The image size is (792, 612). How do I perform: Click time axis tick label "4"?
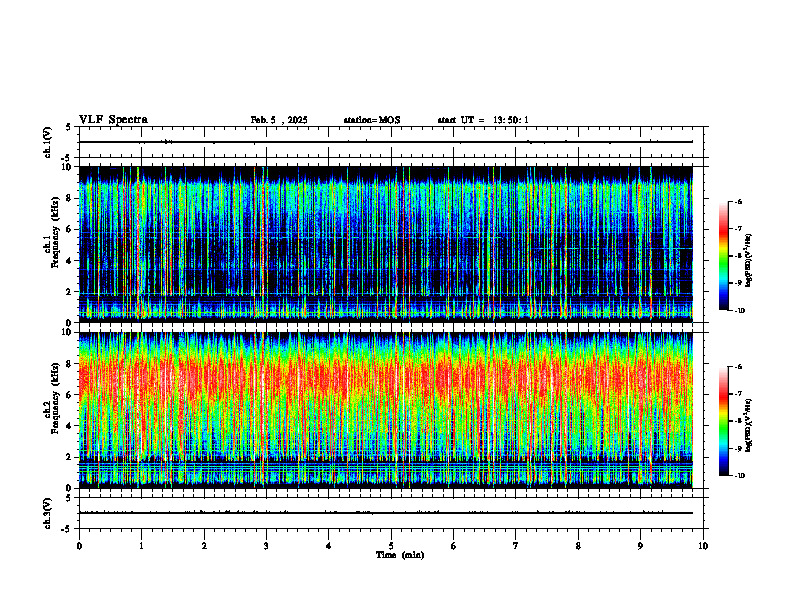(328, 546)
